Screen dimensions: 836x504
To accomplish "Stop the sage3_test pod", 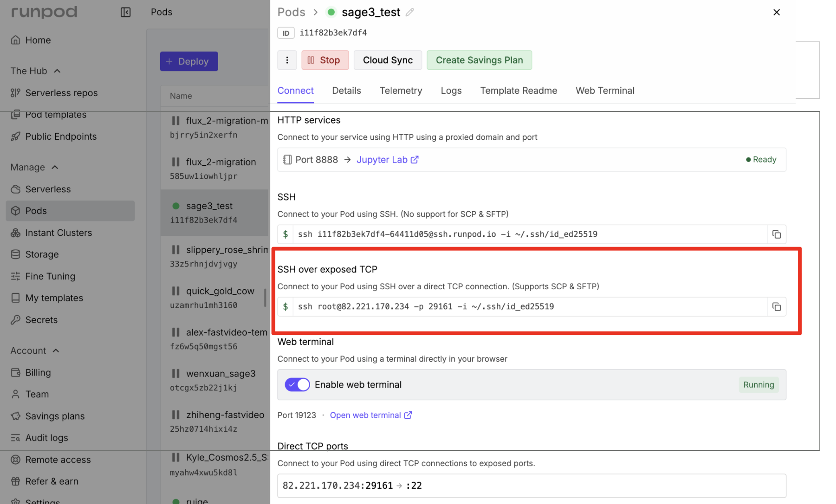I will tap(325, 60).
